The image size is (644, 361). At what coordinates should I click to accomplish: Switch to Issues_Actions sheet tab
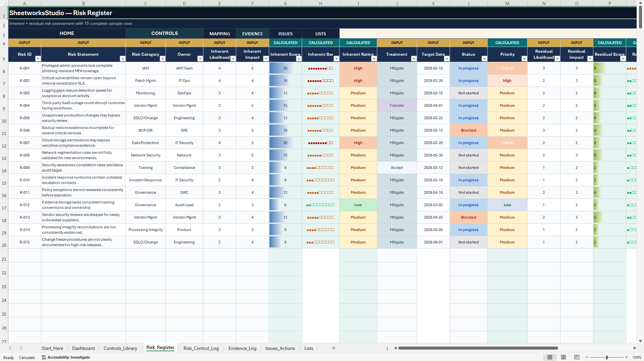pos(280,348)
